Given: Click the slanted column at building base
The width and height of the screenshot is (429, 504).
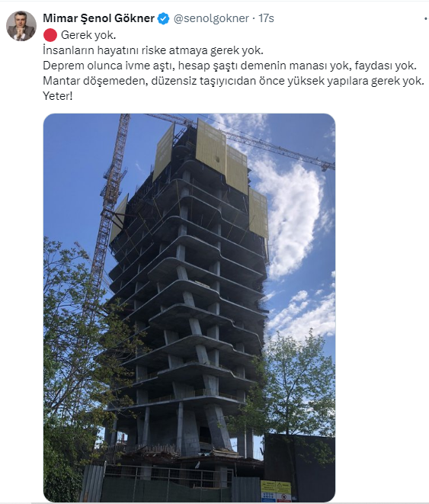Looking at the screenshot, I should pos(219,428).
